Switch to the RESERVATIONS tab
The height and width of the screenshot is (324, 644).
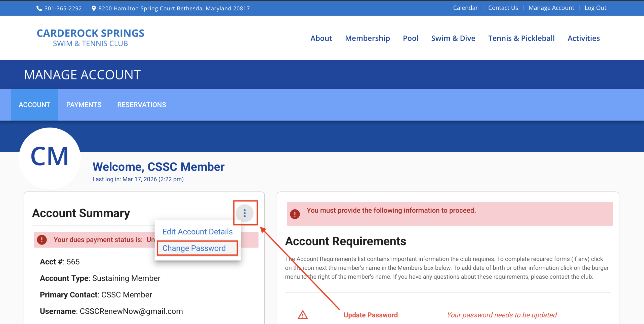(142, 105)
